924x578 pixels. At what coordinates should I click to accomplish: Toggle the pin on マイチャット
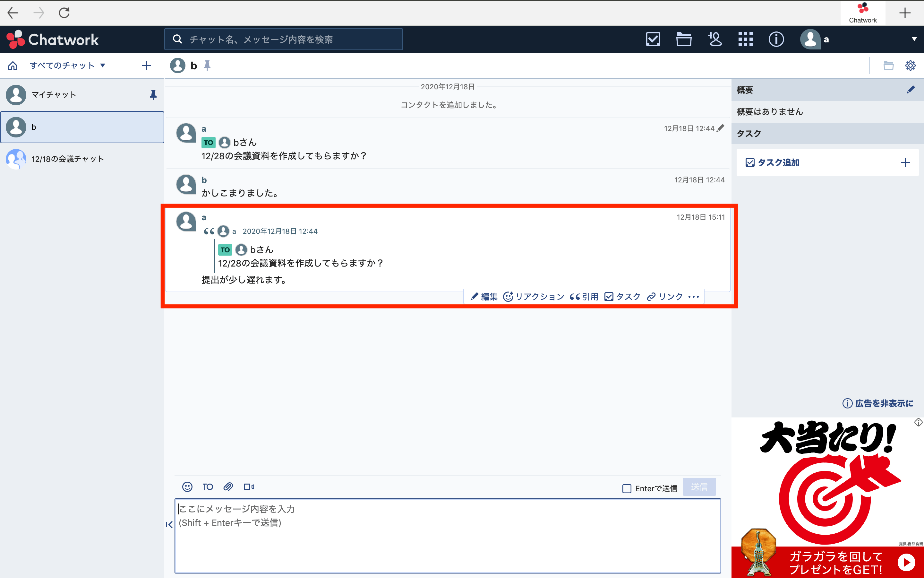[x=153, y=95]
